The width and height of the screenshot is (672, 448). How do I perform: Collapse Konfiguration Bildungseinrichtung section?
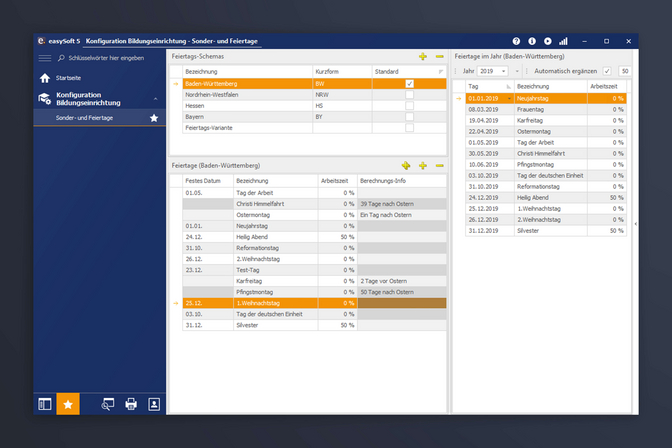(156, 99)
